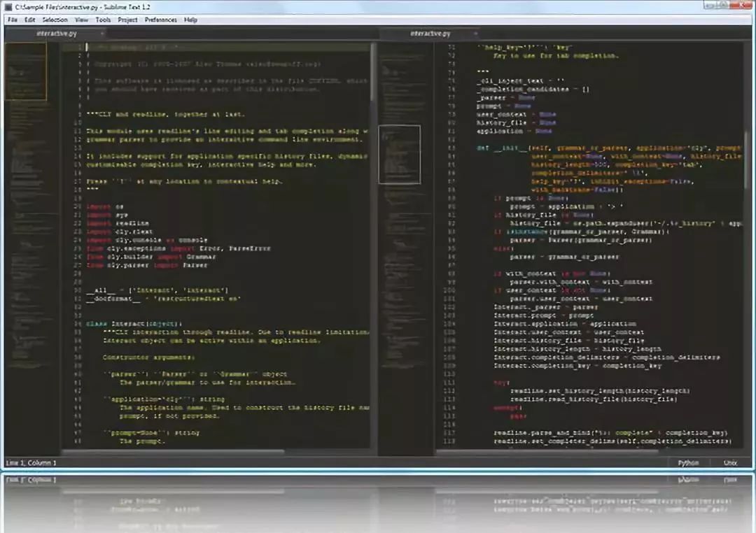The width and height of the screenshot is (756, 533).
Task: Click the 'import readline' line in left pane
Action: (x=118, y=223)
